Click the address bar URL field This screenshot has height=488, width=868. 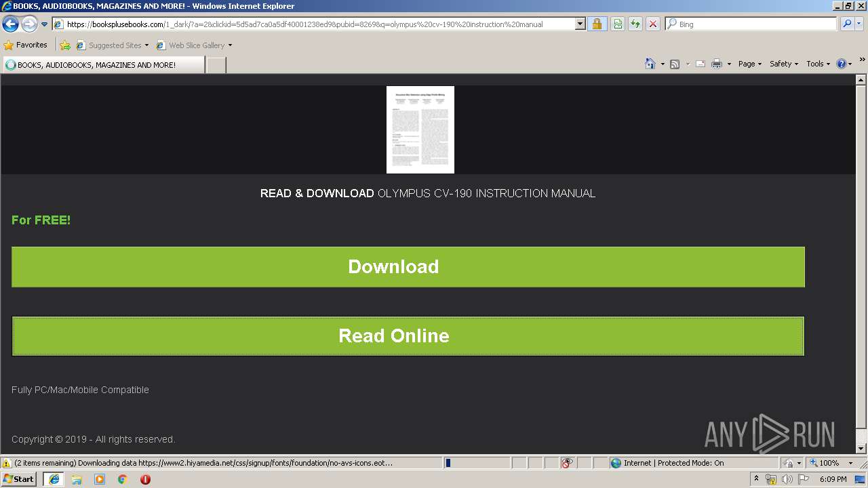click(x=319, y=24)
